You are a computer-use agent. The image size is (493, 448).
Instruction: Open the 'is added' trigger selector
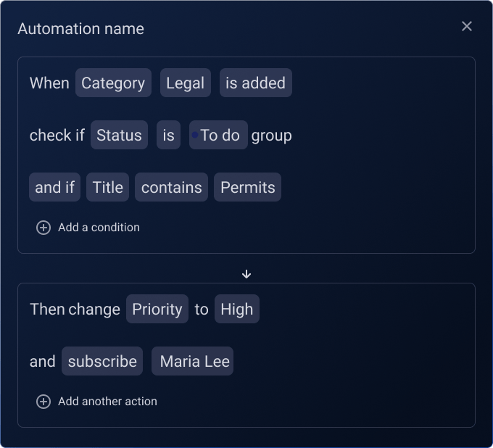pos(256,83)
